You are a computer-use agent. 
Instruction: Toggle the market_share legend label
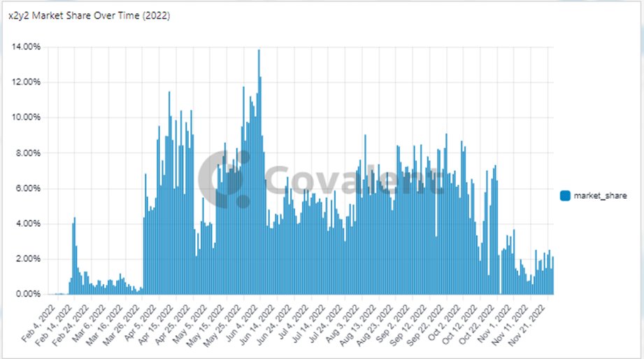pos(600,196)
